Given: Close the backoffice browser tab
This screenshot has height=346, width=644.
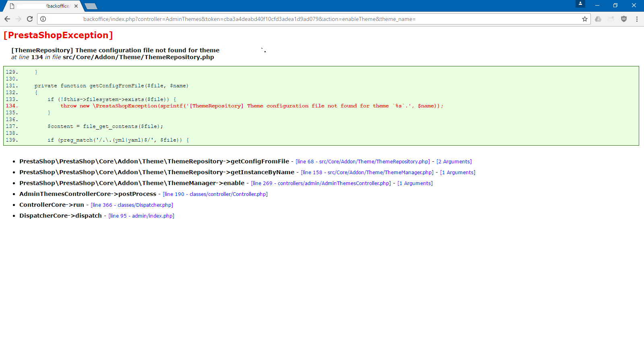Looking at the screenshot, I should tap(76, 6).
